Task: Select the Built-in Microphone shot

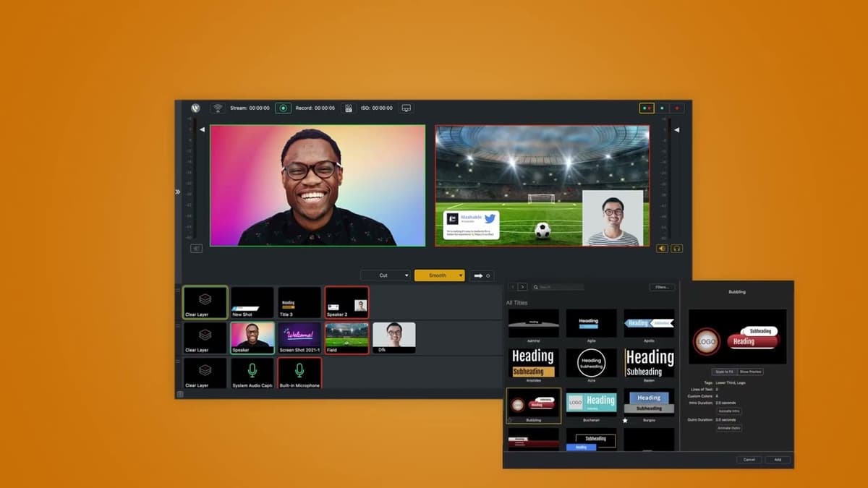Action: [x=299, y=373]
